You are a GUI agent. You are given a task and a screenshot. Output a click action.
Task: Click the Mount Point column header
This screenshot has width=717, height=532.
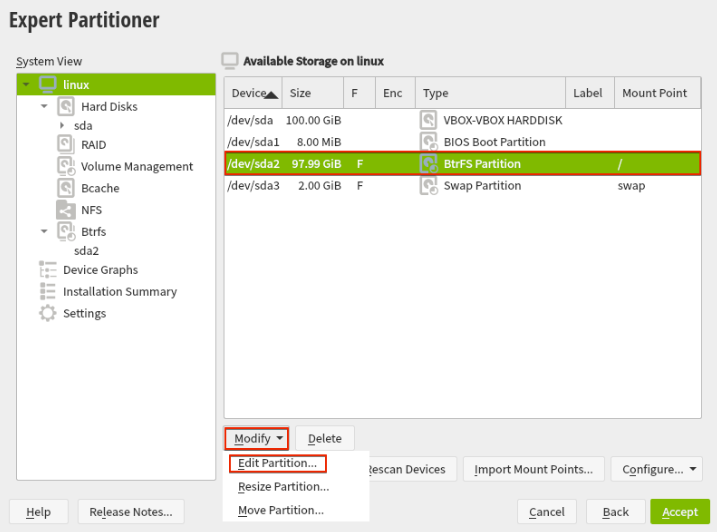tap(658, 93)
